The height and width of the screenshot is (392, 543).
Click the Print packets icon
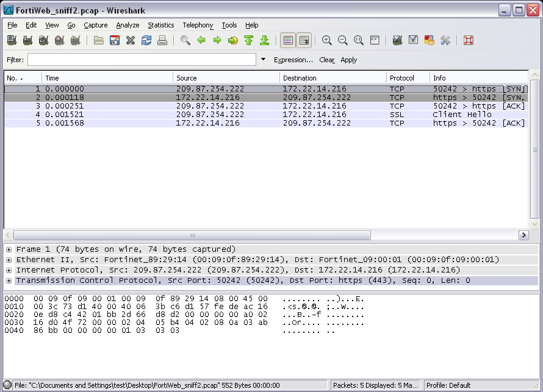pyautogui.click(x=162, y=41)
